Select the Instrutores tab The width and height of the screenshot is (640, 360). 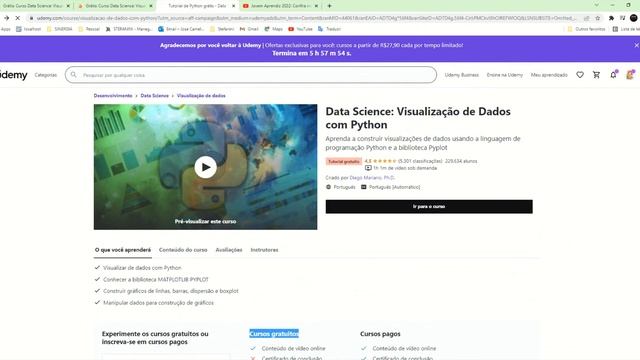pyautogui.click(x=264, y=250)
